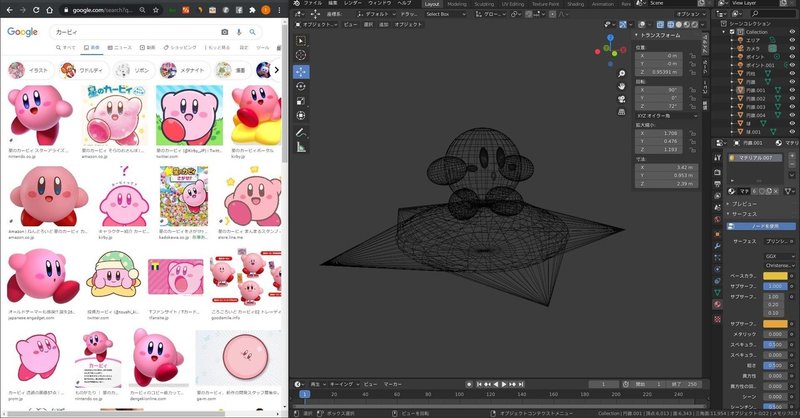Viewport: 800px width, 418px height.
Task: Toggle lock for scale X
Action: pyautogui.click(x=692, y=133)
